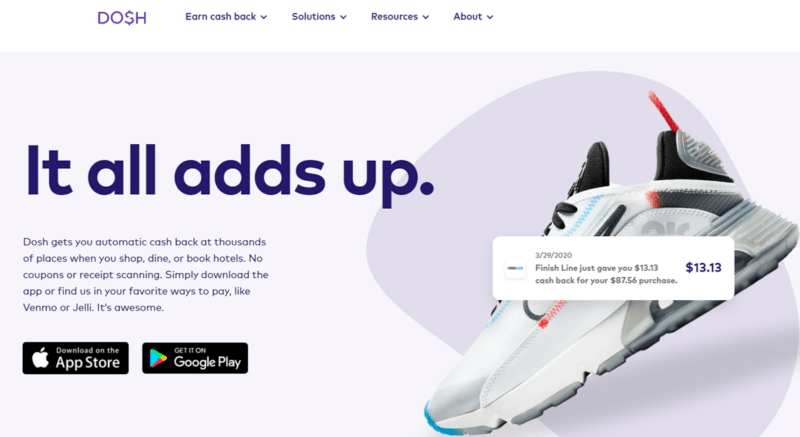This screenshot has height=437, width=800.
Task: Click the DOSH logo
Action: [122, 18]
